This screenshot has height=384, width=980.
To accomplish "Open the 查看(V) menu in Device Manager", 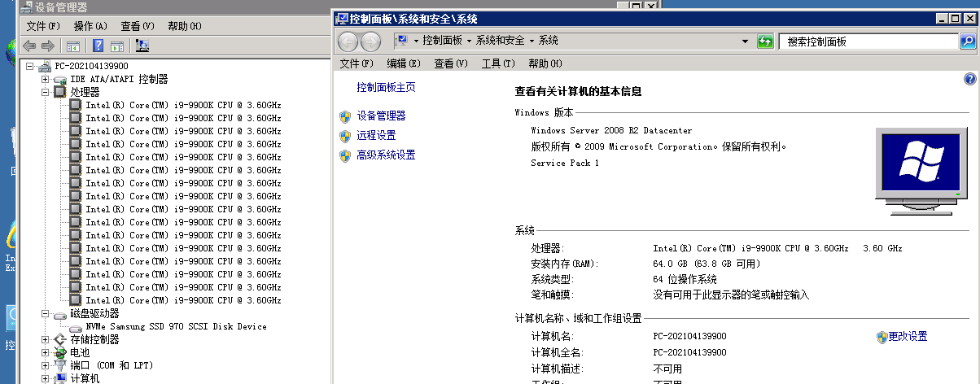I will (138, 26).
